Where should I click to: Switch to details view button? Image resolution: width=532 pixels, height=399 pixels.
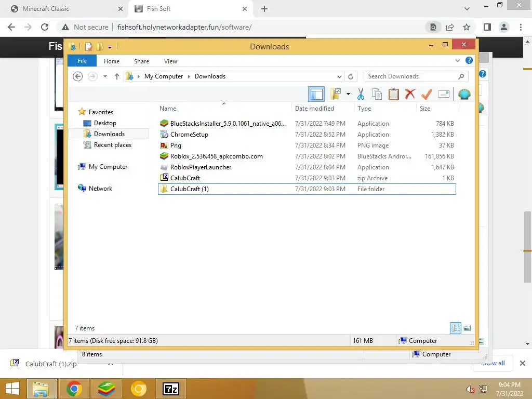coord(456,328)
